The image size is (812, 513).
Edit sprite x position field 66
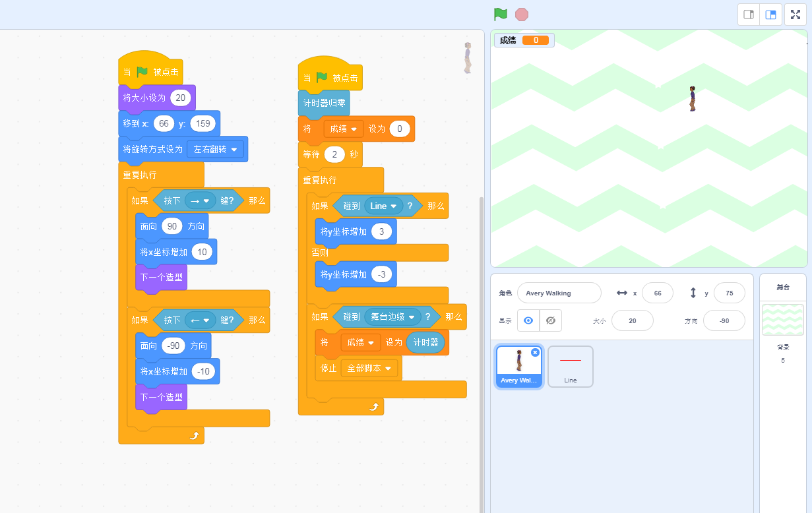(x=657, y=293)
